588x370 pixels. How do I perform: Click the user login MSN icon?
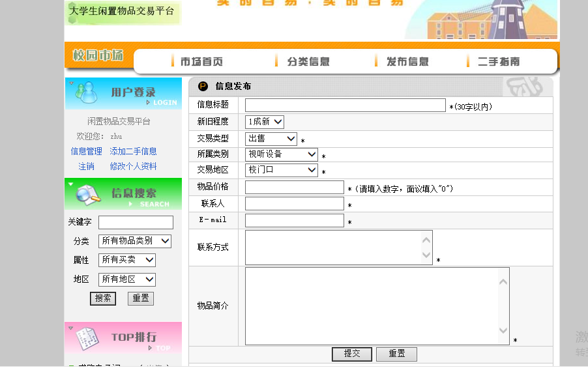(x=84, y=93)
